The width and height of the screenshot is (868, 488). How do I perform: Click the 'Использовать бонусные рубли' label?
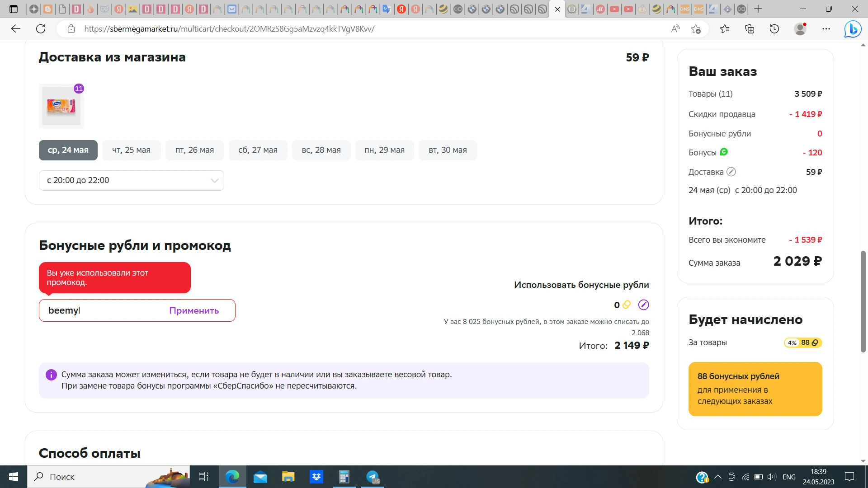581,285
